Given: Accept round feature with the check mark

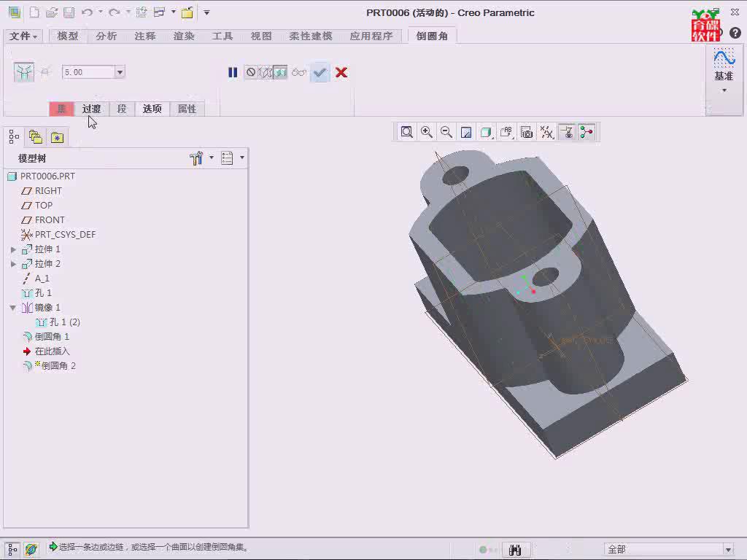Looking at the screenshot, I should pyautogui.click(x=320, y=72).
